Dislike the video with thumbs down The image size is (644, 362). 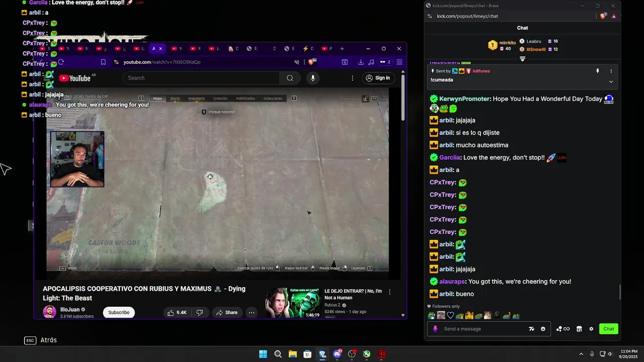(200, 313)
